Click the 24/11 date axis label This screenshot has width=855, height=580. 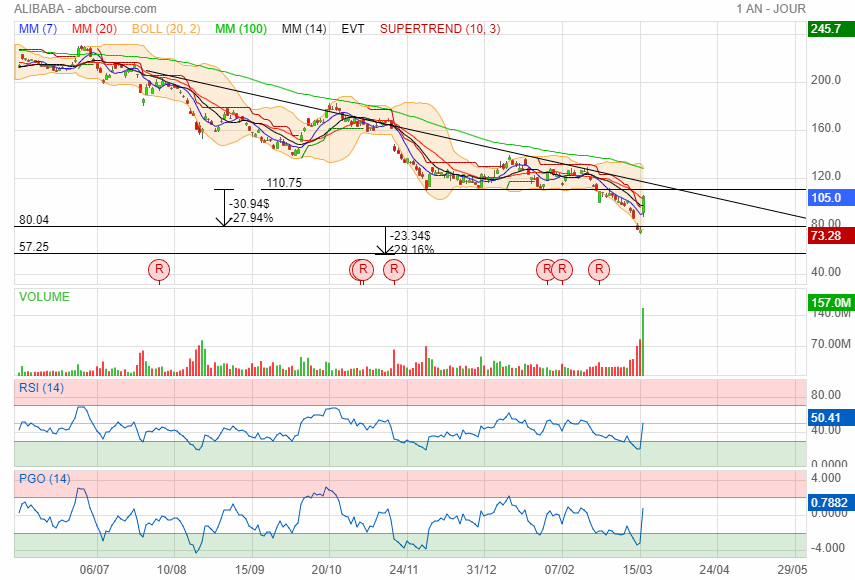[404, 570]
